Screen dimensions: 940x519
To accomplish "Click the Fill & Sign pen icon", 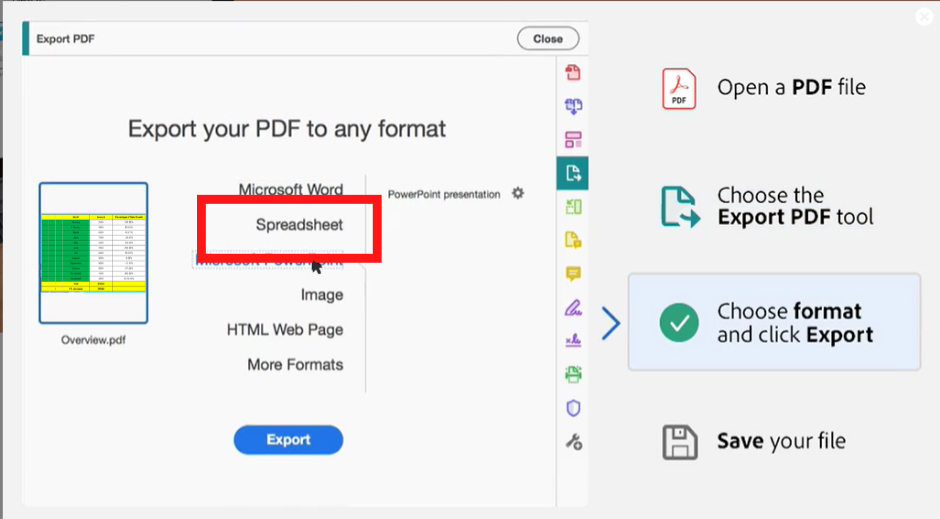I will point(573,307).
